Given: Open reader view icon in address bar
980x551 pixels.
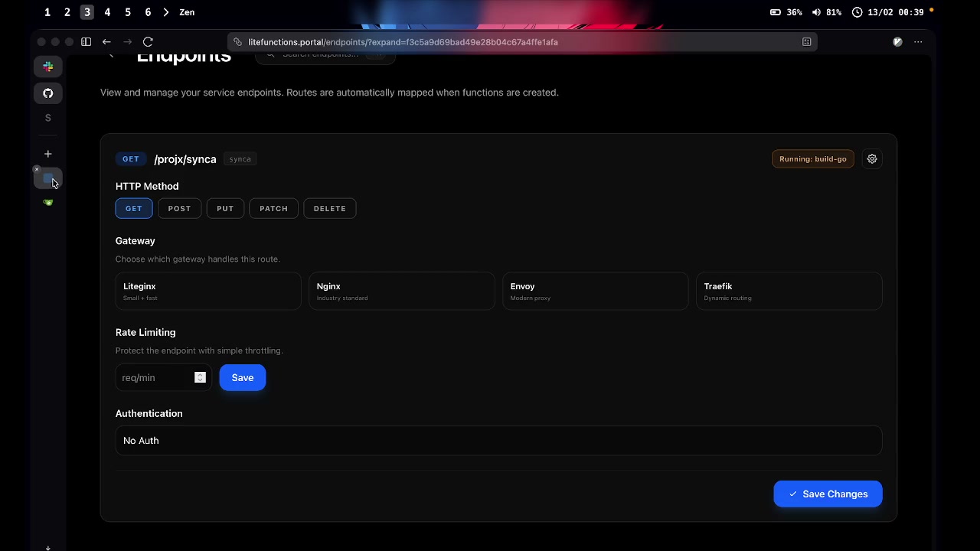Looking at the screenshot, I should click(x=806, y=42).
